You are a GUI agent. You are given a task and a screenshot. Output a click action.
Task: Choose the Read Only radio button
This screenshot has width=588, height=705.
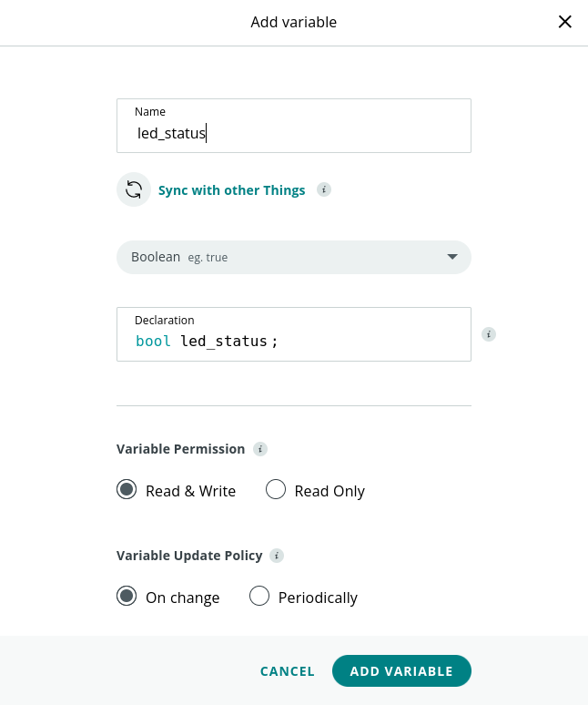coord(276,489)
